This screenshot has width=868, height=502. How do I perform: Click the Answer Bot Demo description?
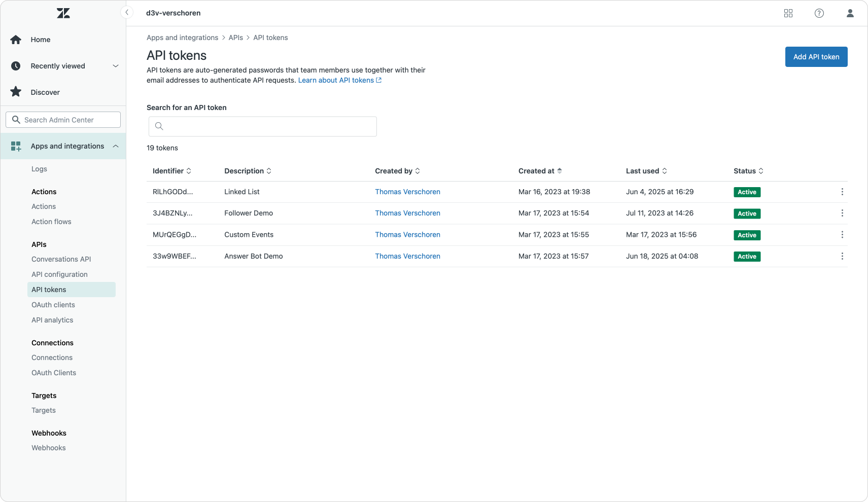(x=254, y=256)
